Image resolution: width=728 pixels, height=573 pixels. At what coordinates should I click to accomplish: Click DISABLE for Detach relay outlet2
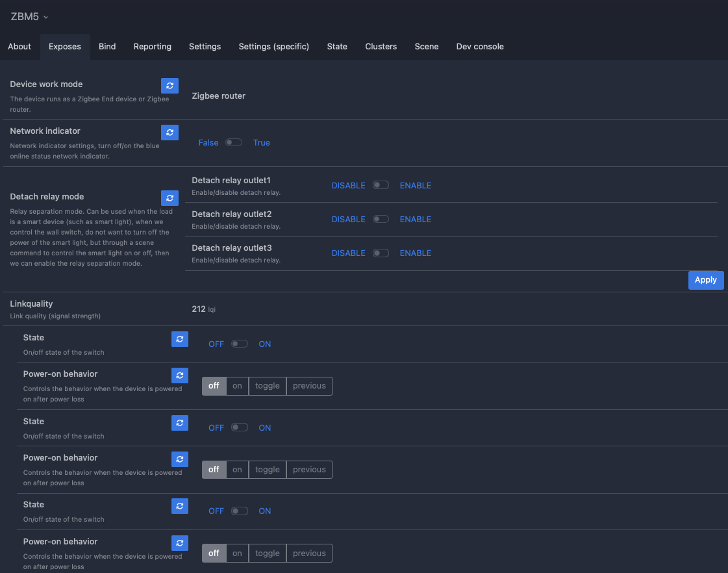pos(348,219)
